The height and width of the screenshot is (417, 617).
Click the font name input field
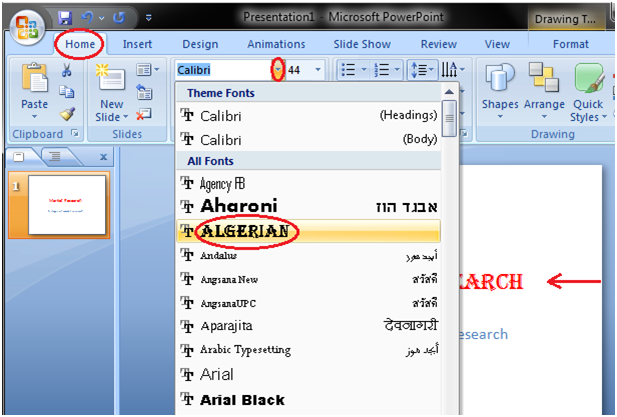point(222,70)
